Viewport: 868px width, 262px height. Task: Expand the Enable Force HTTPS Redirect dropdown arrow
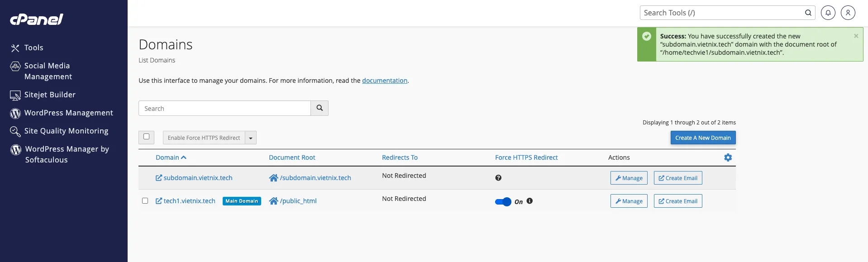tap(251, 138)
